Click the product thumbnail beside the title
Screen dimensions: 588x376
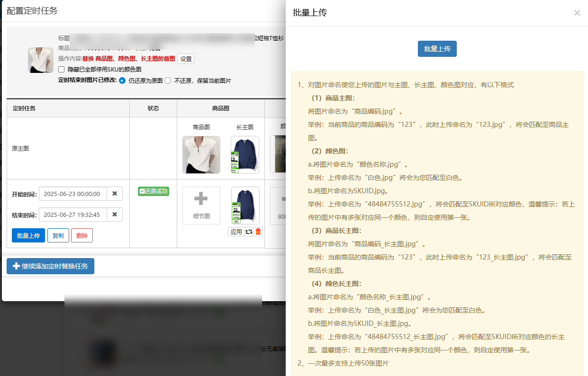(x=41, y=60)
